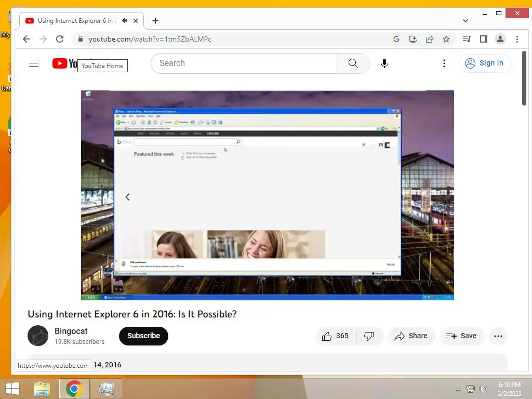This screenshot has height=399, width=532.
Task: Share this video
Action: pos(411,336)
